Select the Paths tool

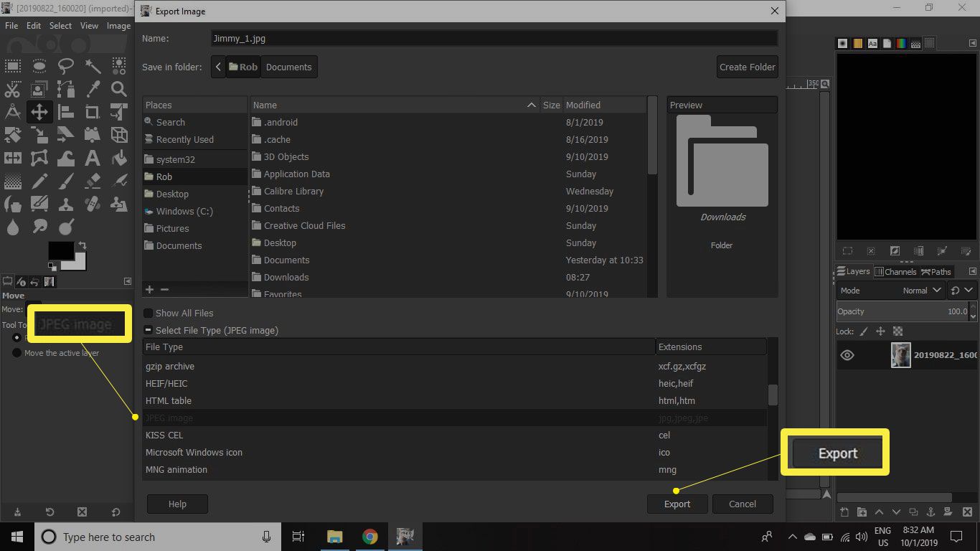pyautogui.click(x=66, y=89)
